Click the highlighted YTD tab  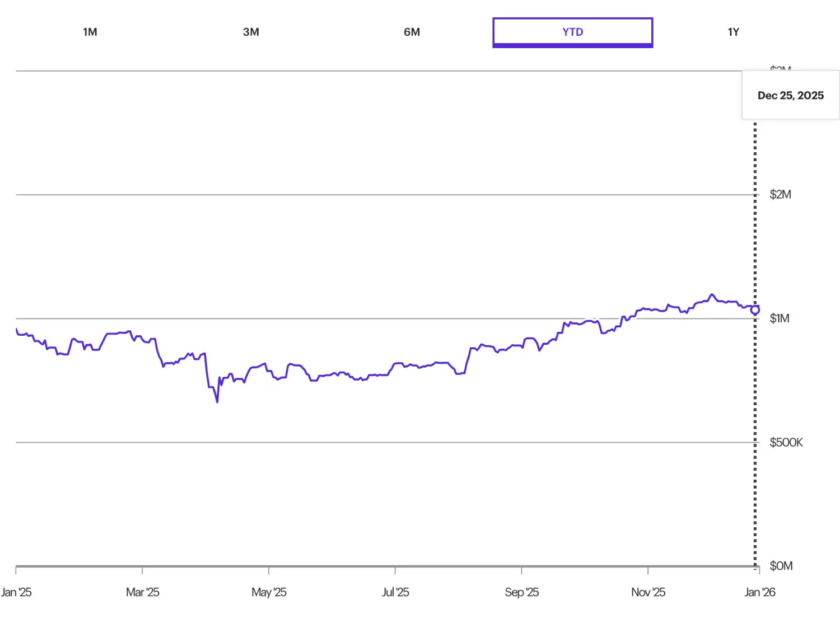pos(572,32)
